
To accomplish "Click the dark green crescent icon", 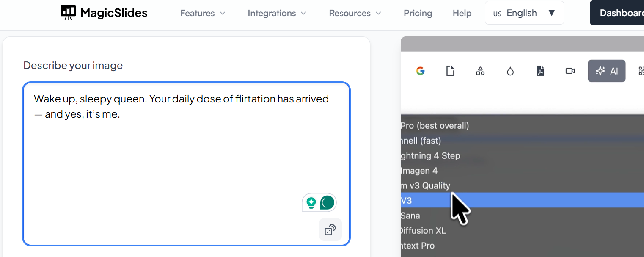I will tap(327, 203).
